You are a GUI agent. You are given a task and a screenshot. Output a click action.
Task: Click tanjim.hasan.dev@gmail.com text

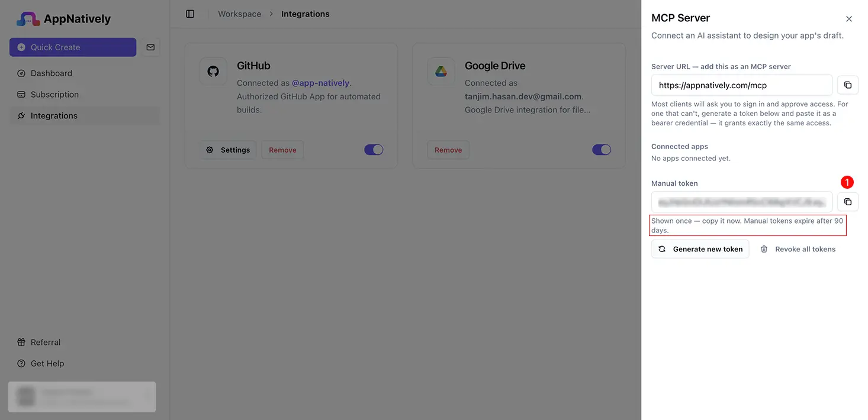click(x=523, y=96)
